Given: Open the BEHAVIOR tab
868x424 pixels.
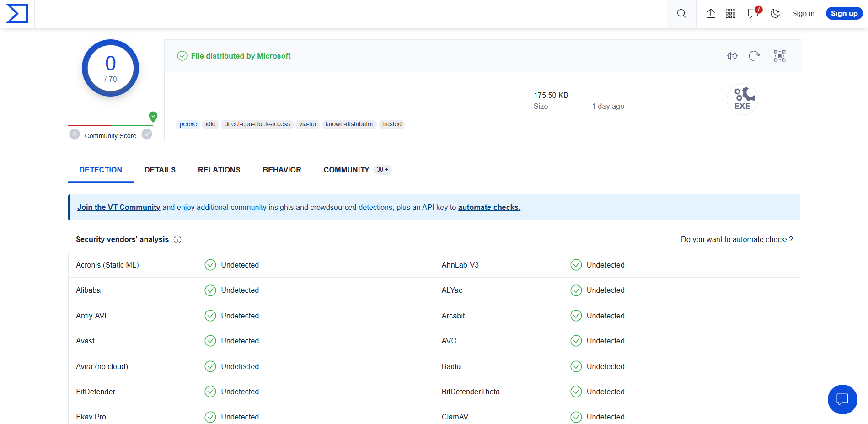Looking at the screenshot, I should click(x=282, y=170).
